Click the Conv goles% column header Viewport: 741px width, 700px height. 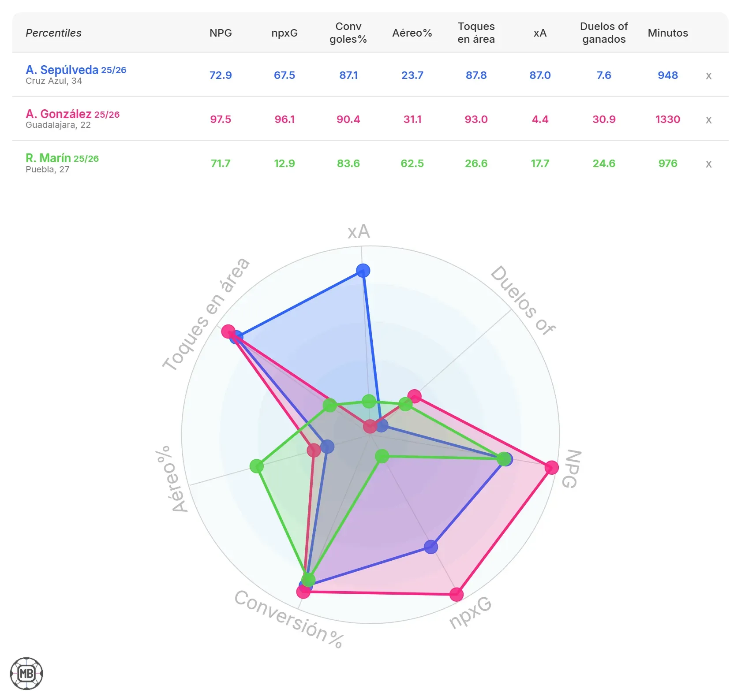pyautogui.click(x=348, y=33)
